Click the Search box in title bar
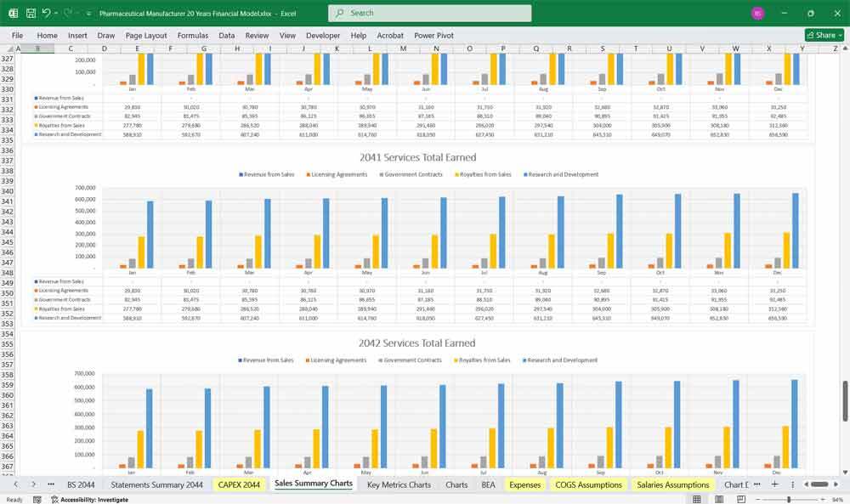Image resolution: width=850 pixels, height=504 pixels. click(429, 14)
